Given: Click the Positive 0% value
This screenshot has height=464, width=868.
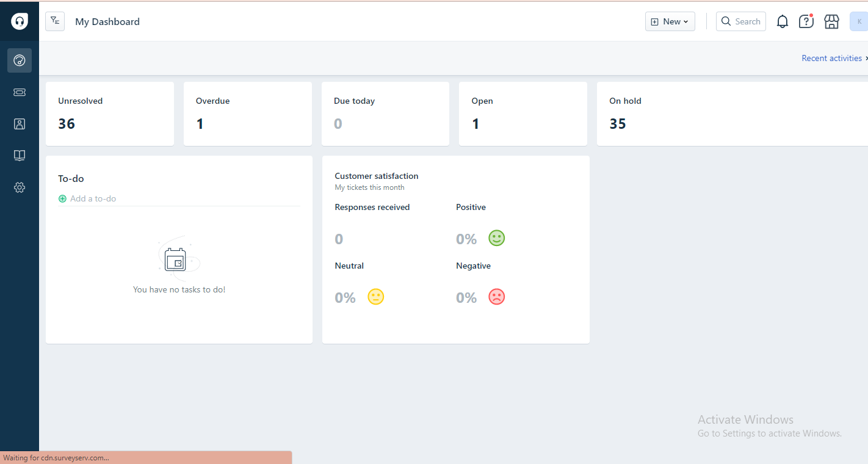Looking at the screenshot, I should pos(466,239).
